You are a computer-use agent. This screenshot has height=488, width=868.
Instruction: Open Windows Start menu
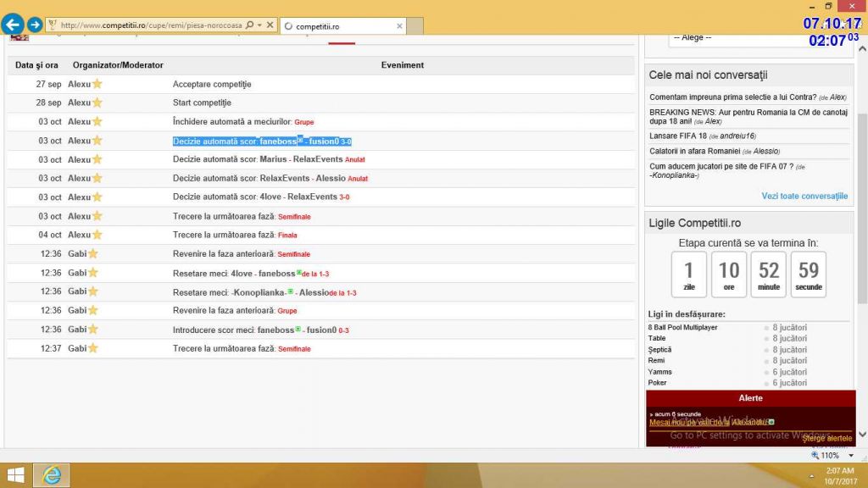(15, 475)
